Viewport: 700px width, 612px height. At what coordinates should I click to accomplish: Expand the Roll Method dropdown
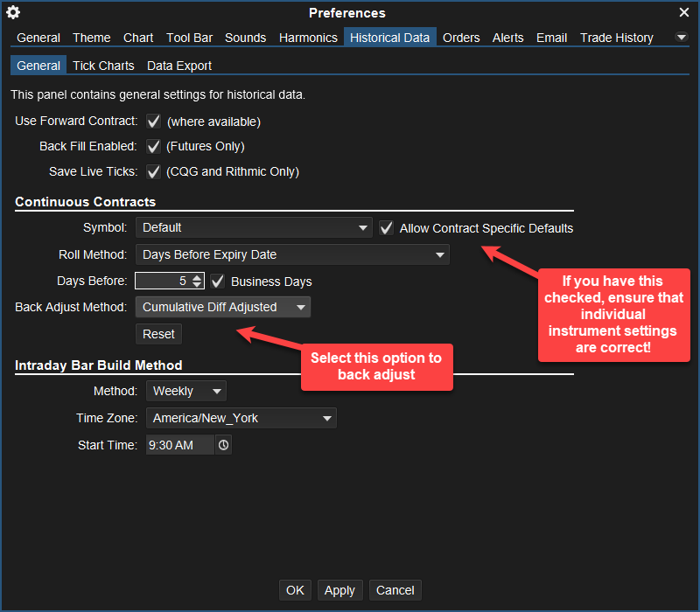(292, 254)
